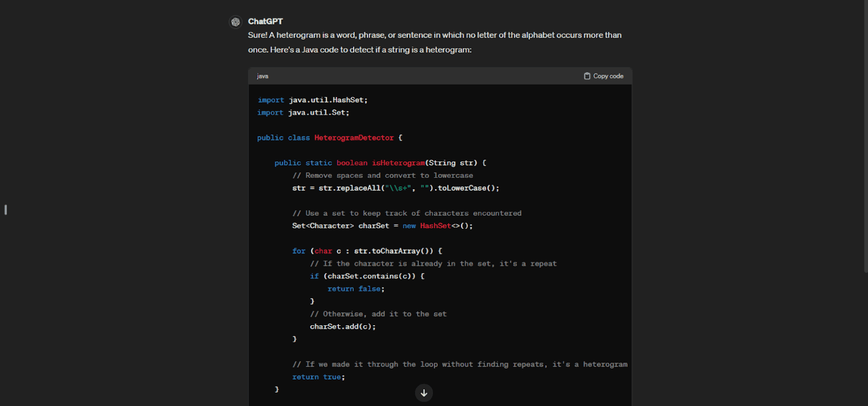Screen dimensions: 868x406
Task: Click the charSet.add(c) statement
Action: click(x=342, y=326)
